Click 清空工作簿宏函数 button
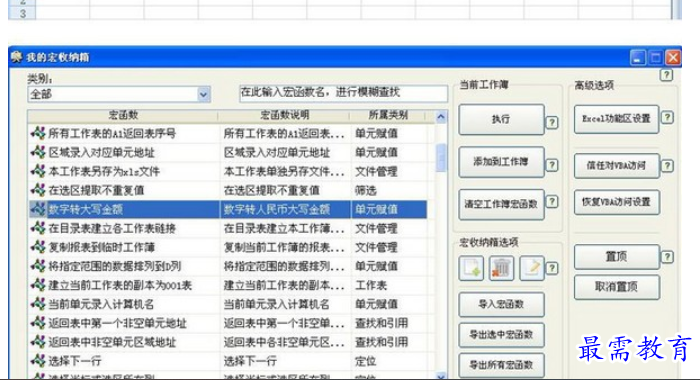 tap(501, 204)
